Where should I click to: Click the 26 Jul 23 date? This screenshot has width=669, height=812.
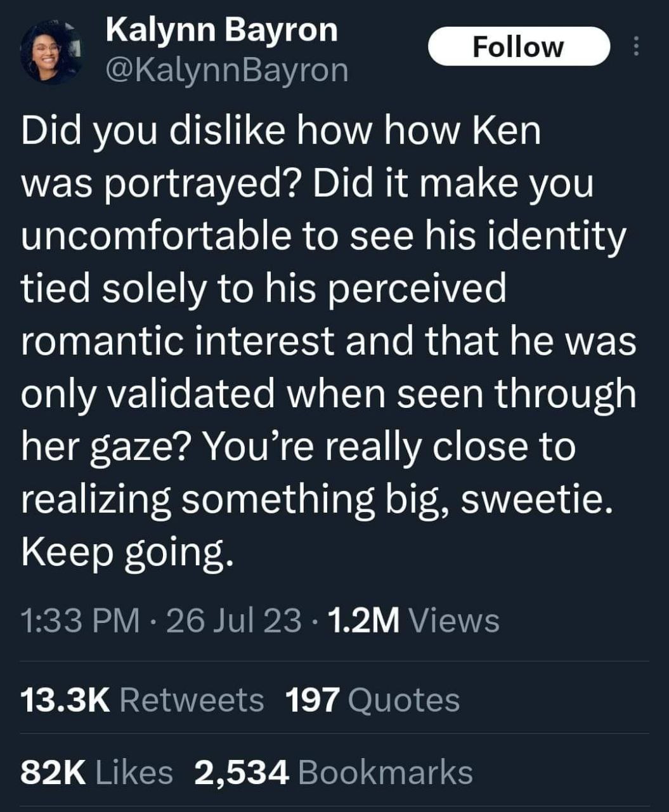[x=233, y=620]
